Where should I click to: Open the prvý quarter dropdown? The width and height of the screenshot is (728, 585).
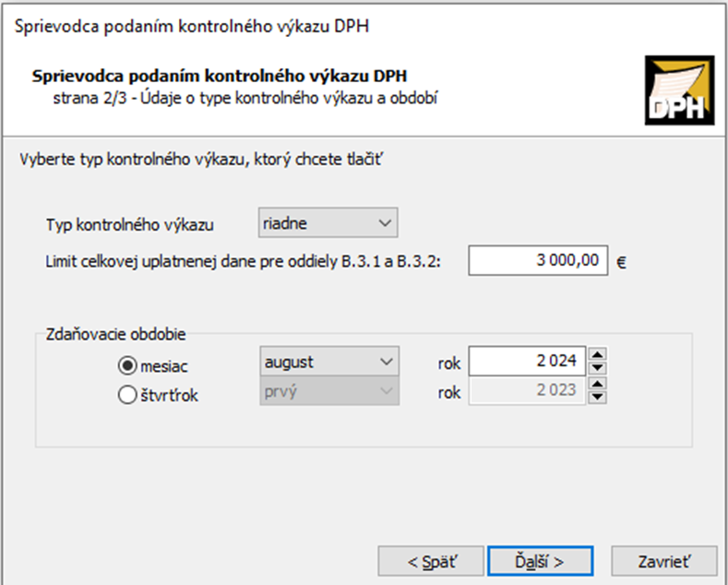(x=328, y=391)
